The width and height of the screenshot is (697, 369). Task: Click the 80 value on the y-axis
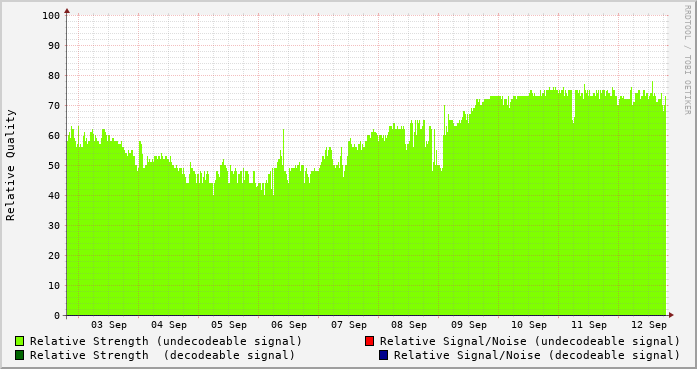[54, 76]
